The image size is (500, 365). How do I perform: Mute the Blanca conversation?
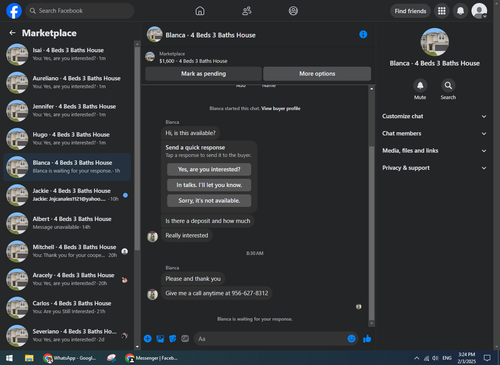coord(420,86)
